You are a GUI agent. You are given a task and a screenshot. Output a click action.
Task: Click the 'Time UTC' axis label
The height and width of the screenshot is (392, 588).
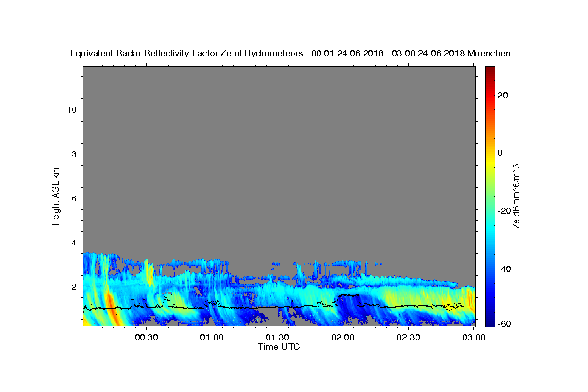pos(279,347)
